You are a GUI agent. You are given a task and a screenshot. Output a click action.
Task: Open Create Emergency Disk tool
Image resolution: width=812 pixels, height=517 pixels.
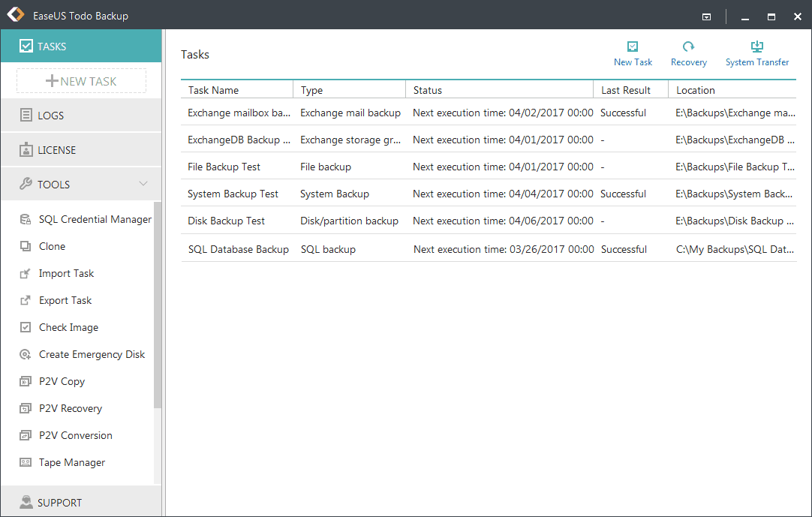point(92,354)
